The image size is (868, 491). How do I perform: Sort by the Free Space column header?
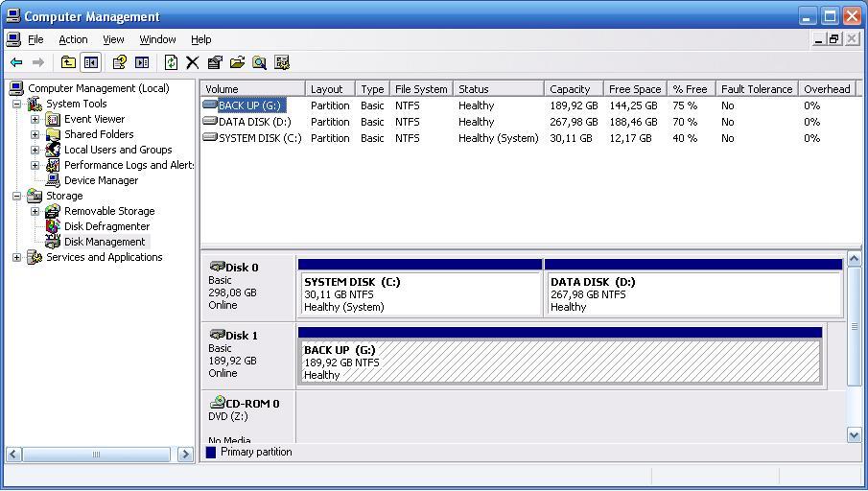click(635, 88)
